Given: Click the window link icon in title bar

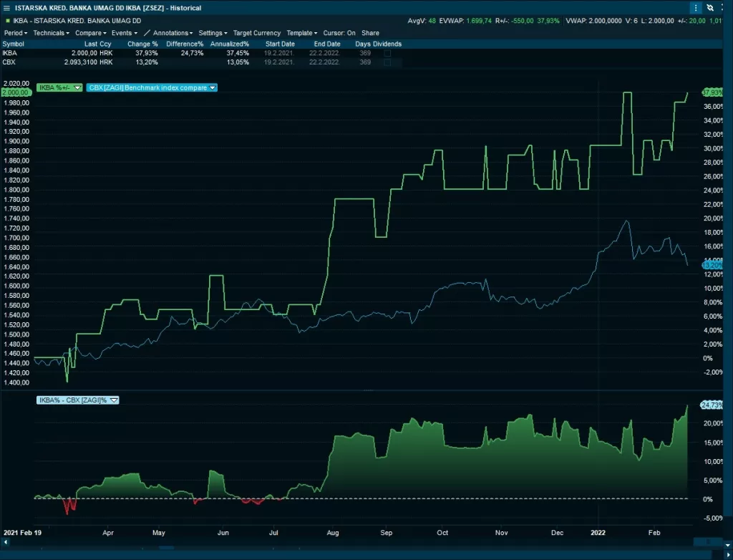Looking at the screenshot, I should (x=710, y=8).
